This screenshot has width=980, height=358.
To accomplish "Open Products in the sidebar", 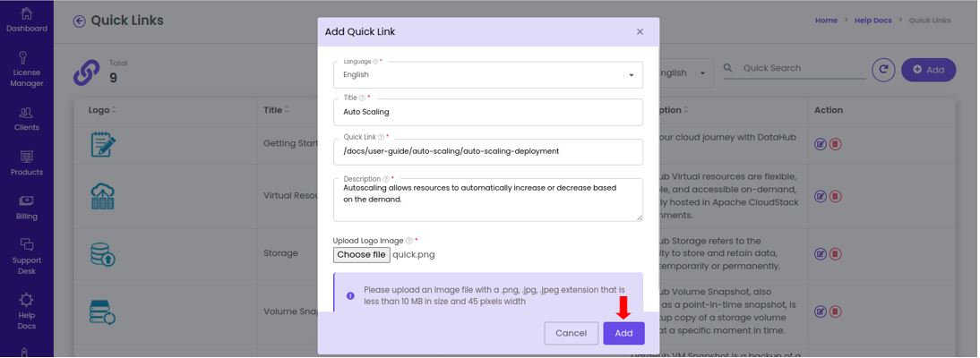I will [x=27, y=164].
